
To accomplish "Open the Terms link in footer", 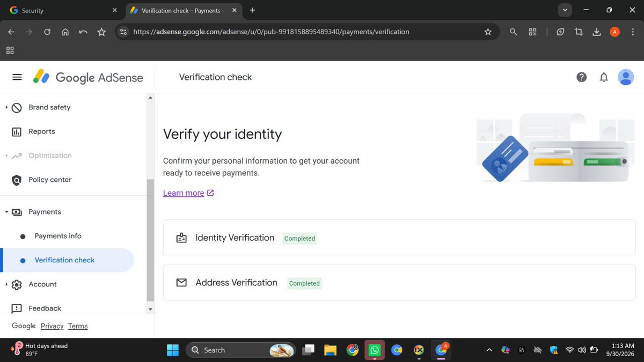I will [x=78, y=326].
